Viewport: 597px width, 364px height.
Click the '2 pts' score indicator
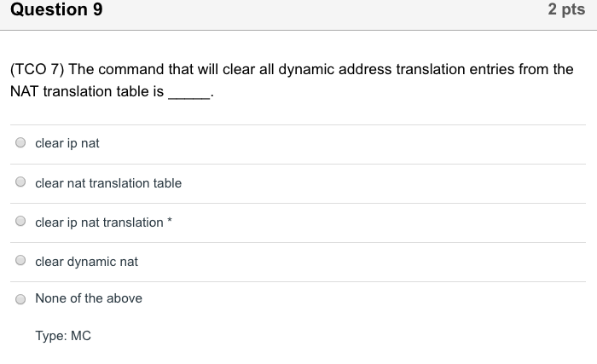[x=565, y=10]
